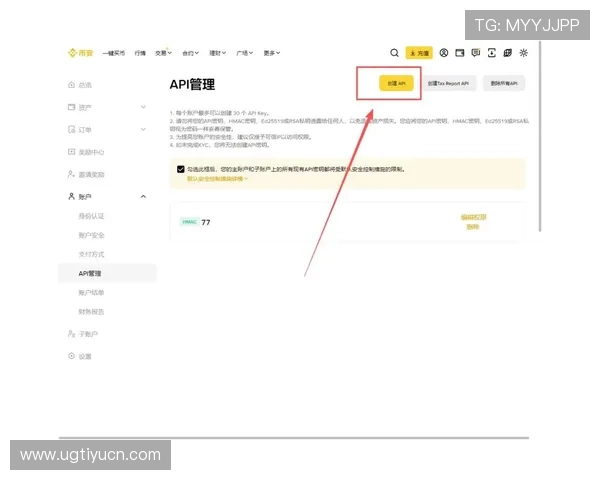Click the yellow 充值 deposit button

pos(419,53)
